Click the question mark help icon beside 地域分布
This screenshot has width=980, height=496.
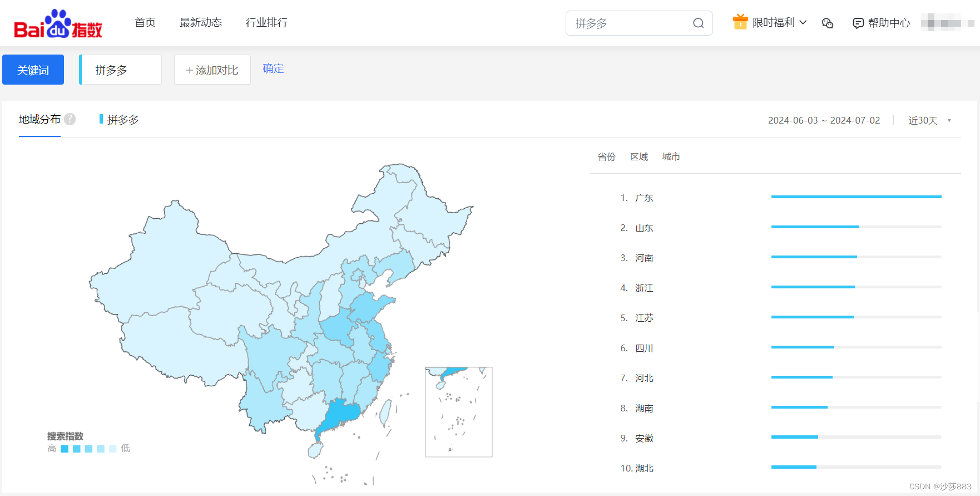pos(70,119)
